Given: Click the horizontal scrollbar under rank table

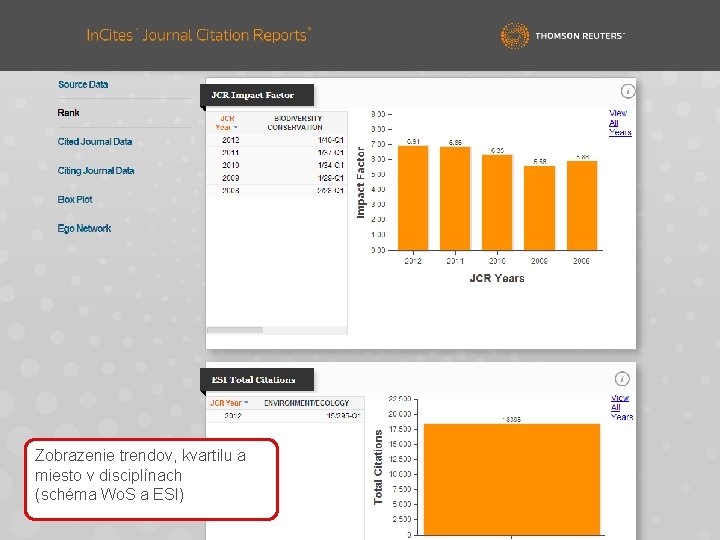Looking at the screenshot, I should coord(235,330).
